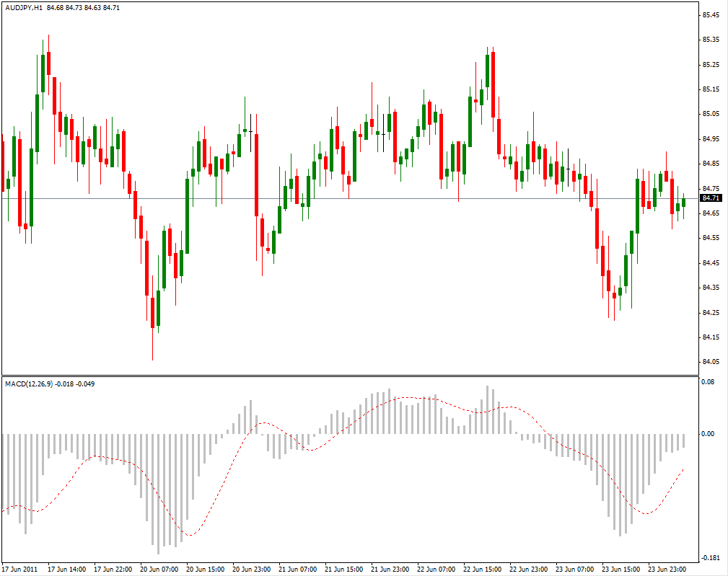
Task: Click the 23 Jun 15:00 time label
Action: click(x=620, y=569)
